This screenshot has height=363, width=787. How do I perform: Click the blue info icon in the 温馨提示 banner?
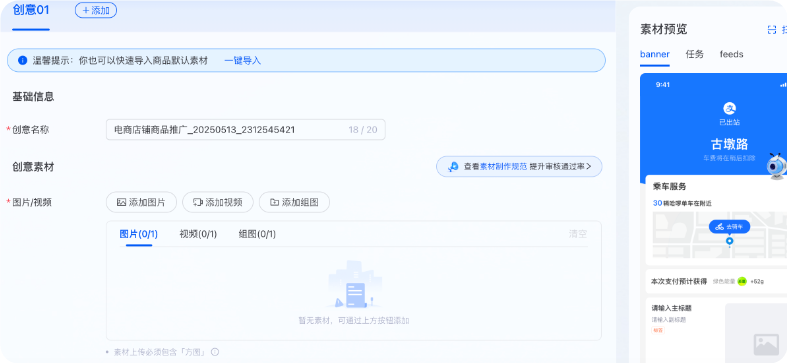(22, 60)
